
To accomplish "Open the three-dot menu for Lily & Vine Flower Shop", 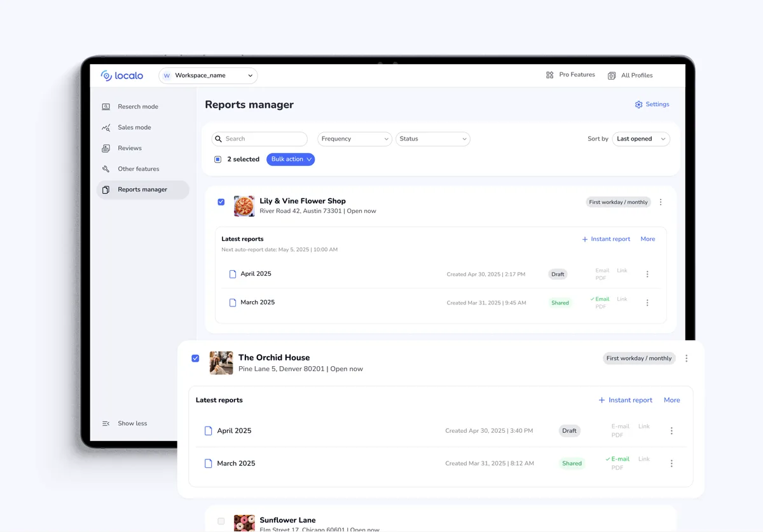I will tap(661, 202).
